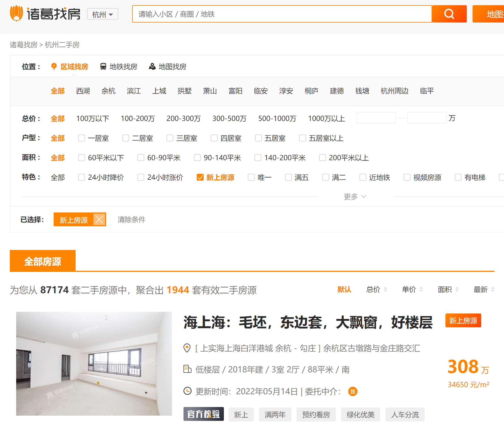Viewport: 504px width, 422px height.
Task: Click the orange search magnifier button
Action: 449,14
